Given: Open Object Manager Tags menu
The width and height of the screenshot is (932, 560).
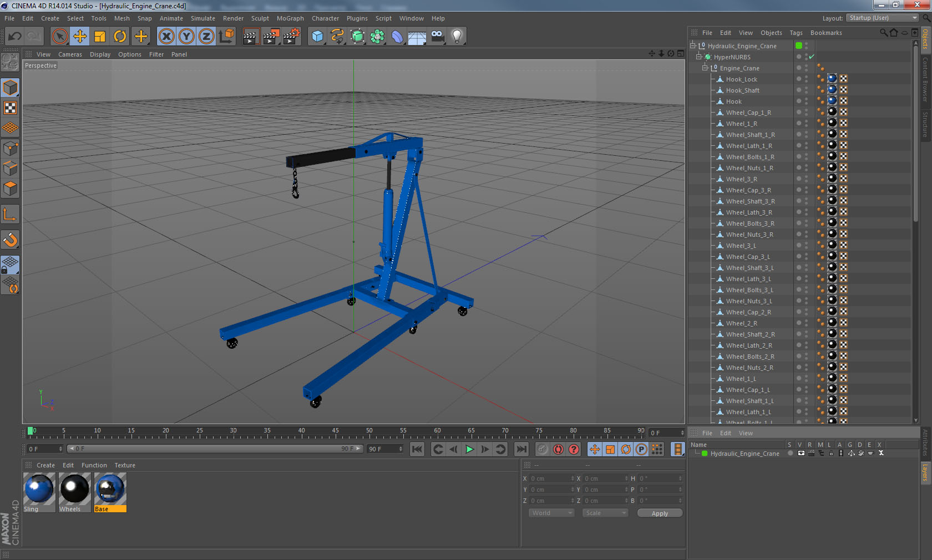Looking at the screenshot, I should tap(796, 33).
